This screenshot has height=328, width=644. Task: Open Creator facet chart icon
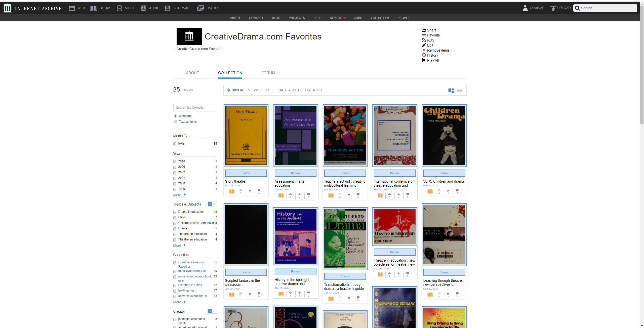(x=210, y=311)
